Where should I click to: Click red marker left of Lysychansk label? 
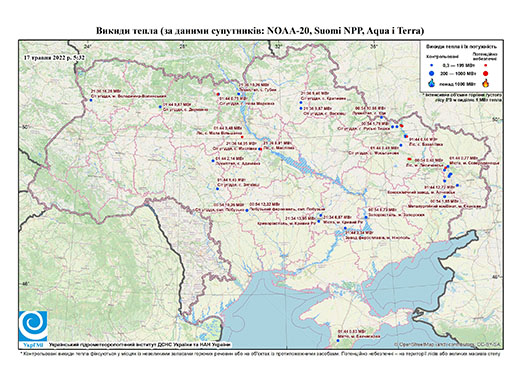pos(409,160)
